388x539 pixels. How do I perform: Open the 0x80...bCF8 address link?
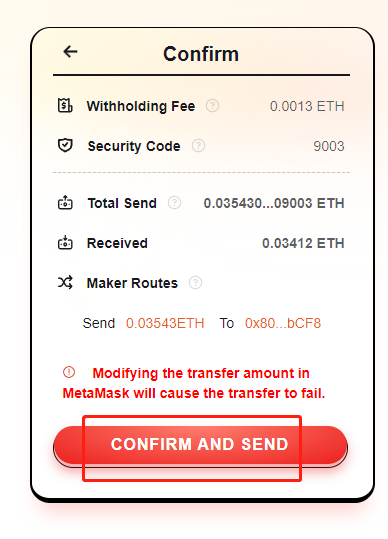(283, 323)
